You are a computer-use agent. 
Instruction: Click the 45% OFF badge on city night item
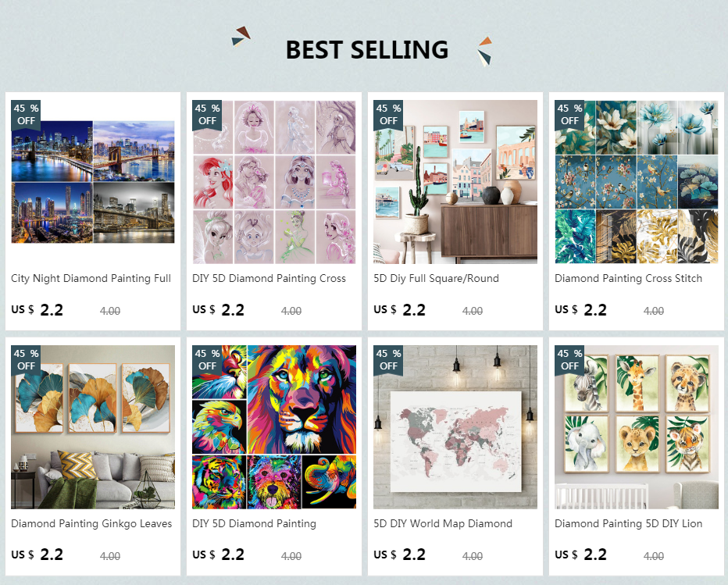tap(26, 115)
